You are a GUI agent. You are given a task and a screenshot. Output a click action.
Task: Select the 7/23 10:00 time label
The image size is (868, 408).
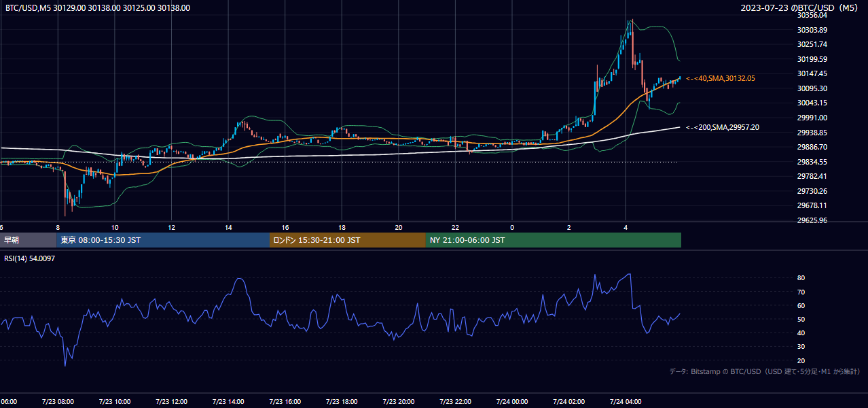[x=114, y=402]
